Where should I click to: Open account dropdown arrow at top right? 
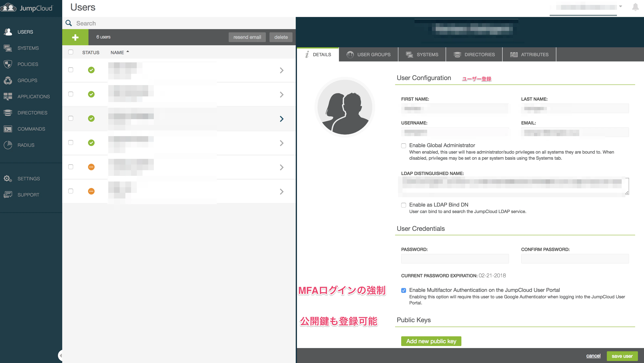(x=621, y=6)
